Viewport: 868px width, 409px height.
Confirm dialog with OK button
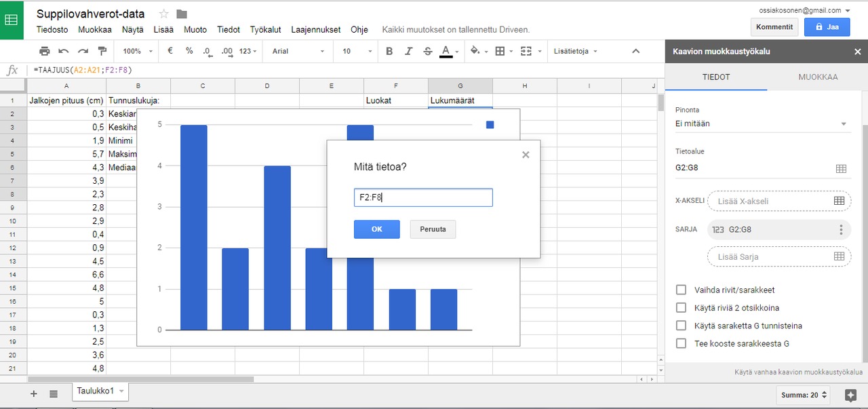376,229
